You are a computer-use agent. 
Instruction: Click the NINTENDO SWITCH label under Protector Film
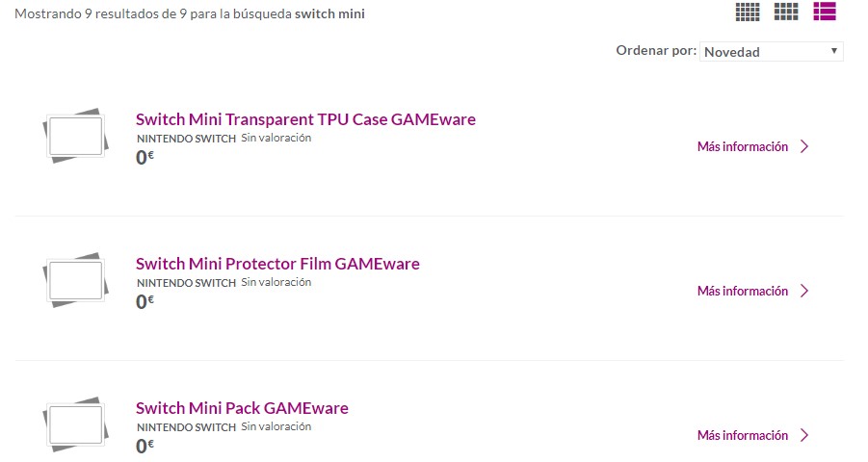186,283
